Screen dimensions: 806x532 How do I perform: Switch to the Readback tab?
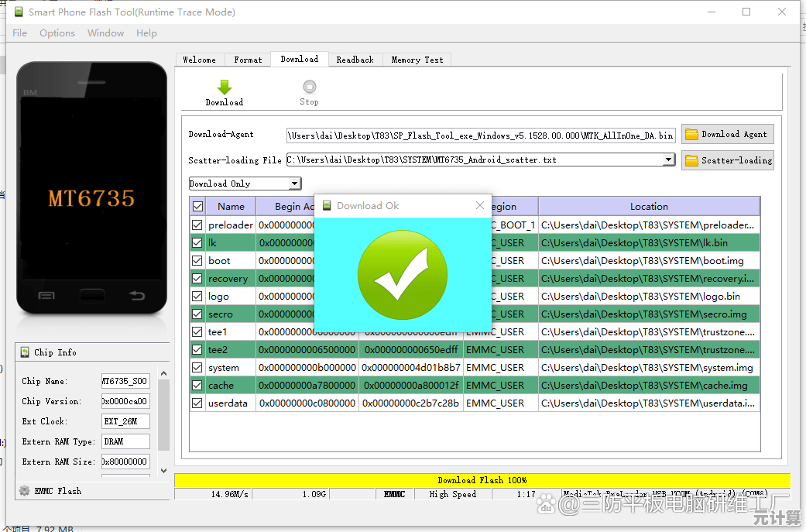coord(355,60)
